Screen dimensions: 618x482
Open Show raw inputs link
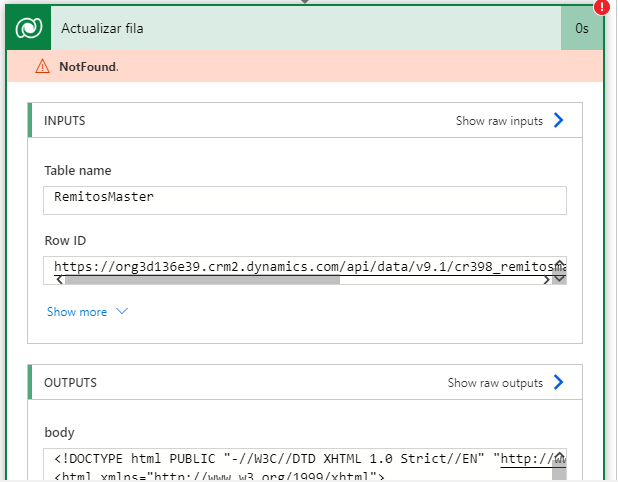pos(499,121)
